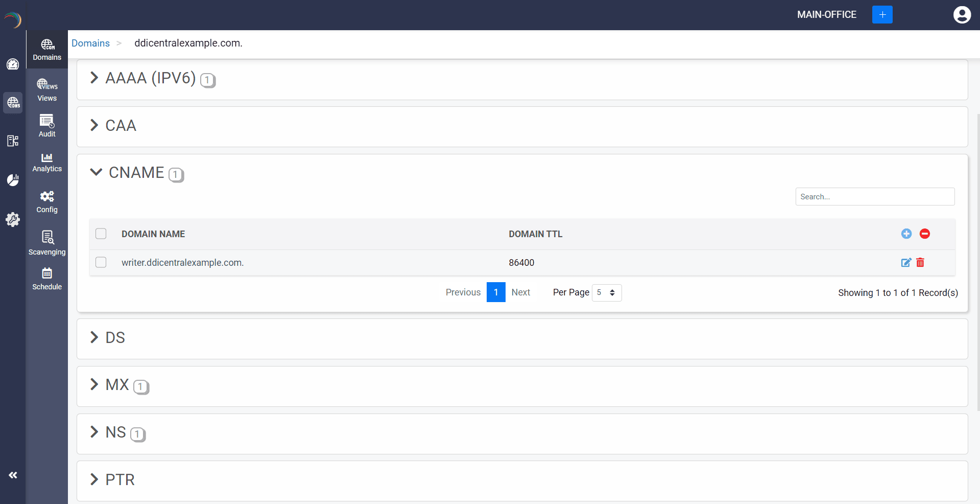Click the Next pagination button

point(520,292)
